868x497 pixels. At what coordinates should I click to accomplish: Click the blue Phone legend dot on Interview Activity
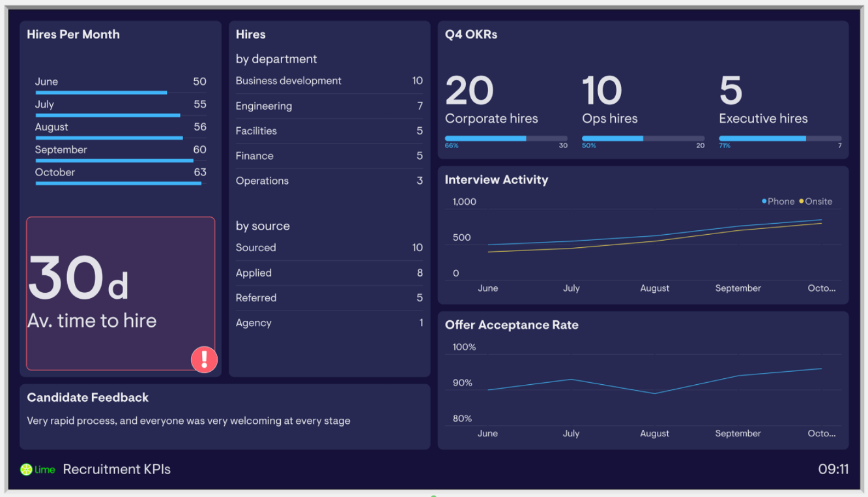pyautogui.click(x=764, y=201)
